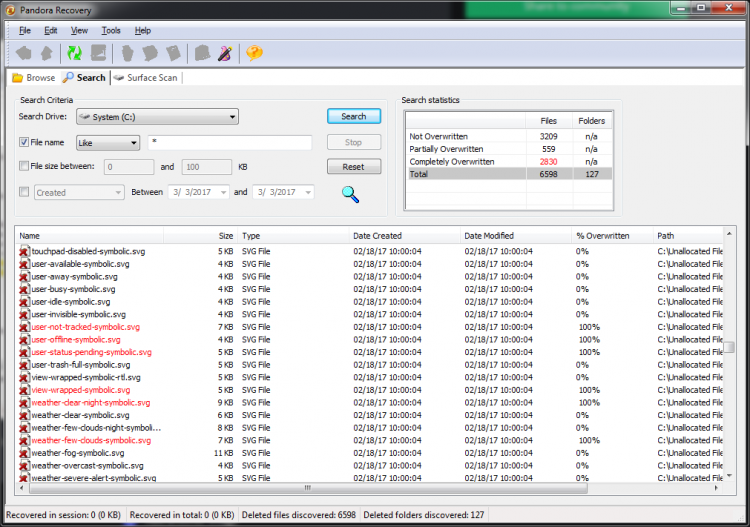Click the Stop button
The width and height of the screenshot is (750, 527).
(x=354, y=142)
